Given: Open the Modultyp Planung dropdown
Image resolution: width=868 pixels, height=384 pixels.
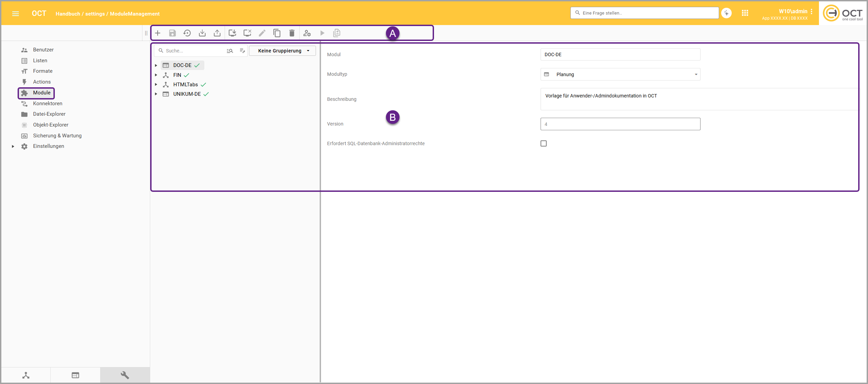Looking at the screenshot, I should [x=620, y=74].
